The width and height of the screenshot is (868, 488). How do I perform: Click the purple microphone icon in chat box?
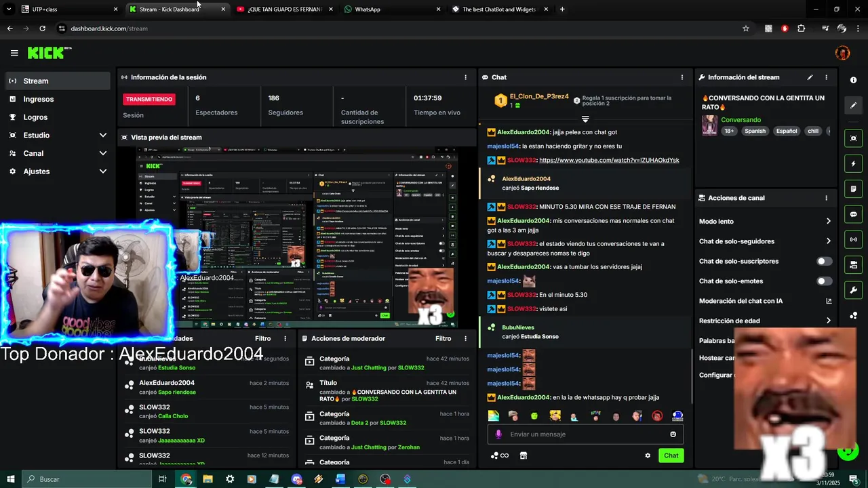click(498, 434)
